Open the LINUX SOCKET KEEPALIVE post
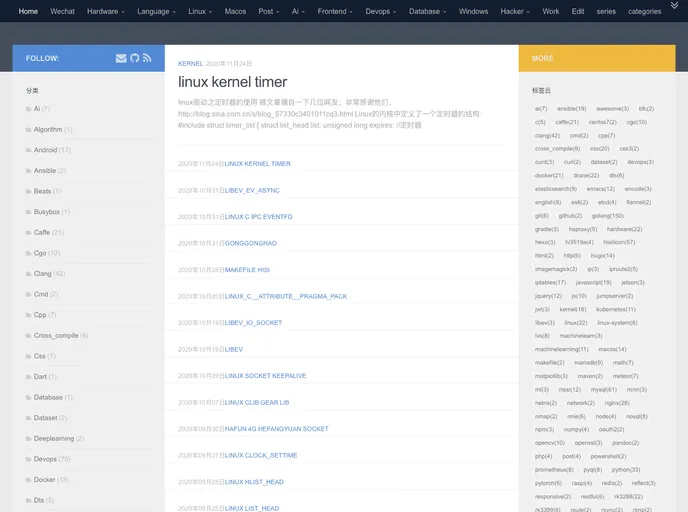 tap(265, 376)
